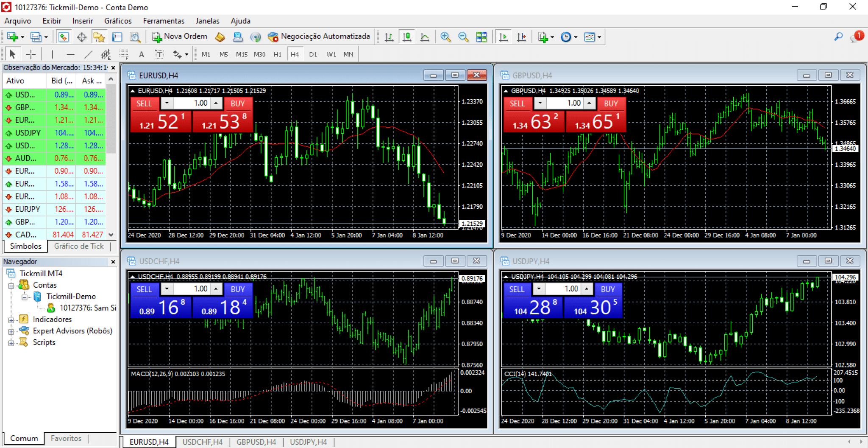Click the Nova Ordem toolbar button
Viewport: 868px width, 448px height.
point(180,37)
